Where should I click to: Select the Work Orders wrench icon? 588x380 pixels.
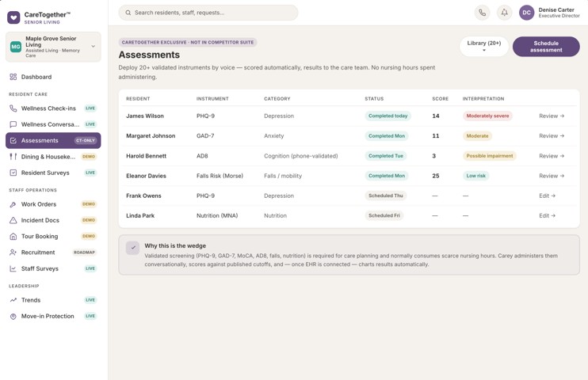click(13, 204)
